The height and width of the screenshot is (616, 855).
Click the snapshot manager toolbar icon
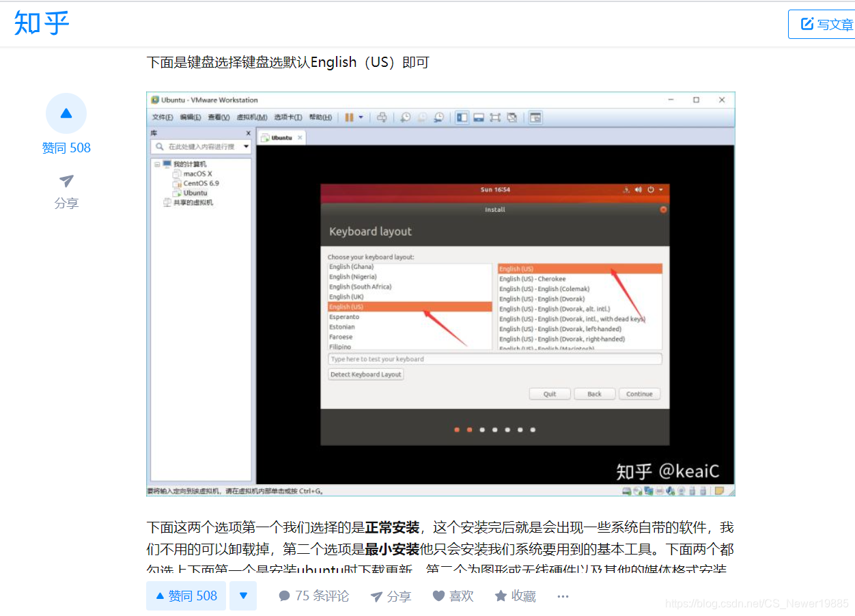(439, 117)
